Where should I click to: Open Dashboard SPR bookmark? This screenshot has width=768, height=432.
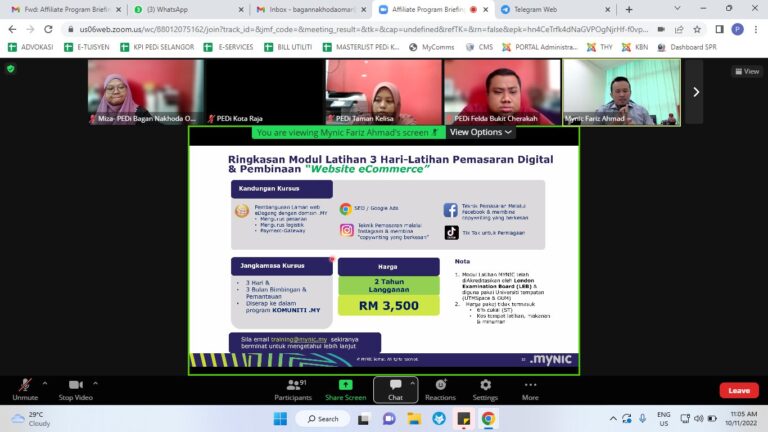[687, 47]
